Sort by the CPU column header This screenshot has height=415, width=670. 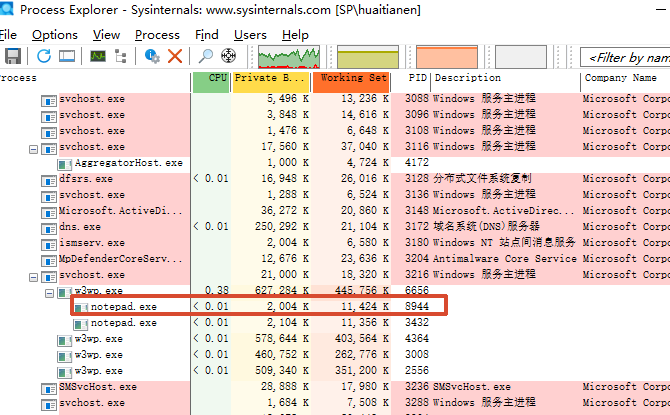[x=211, y=82]
